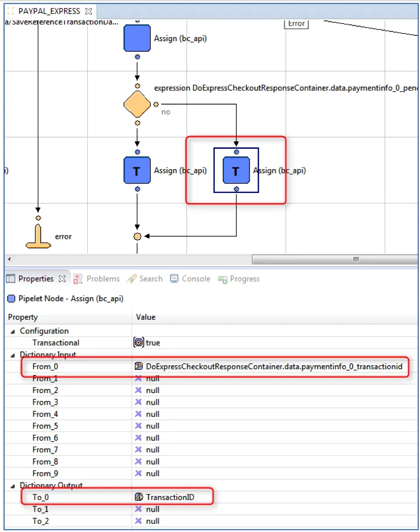Click the Transactional value icon

pyautogui.click(x=138, y=342)
